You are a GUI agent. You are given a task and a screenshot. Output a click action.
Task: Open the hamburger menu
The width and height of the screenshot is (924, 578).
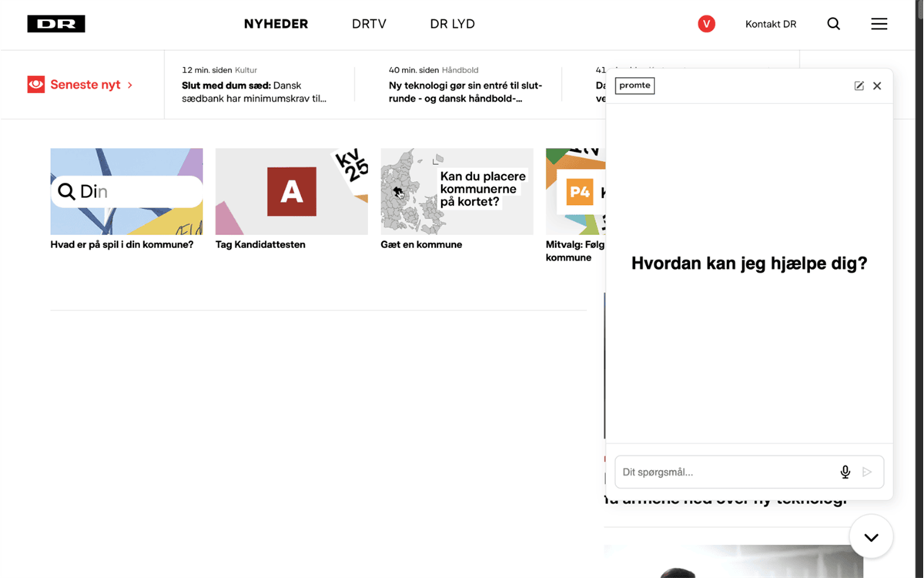[879, 24]
